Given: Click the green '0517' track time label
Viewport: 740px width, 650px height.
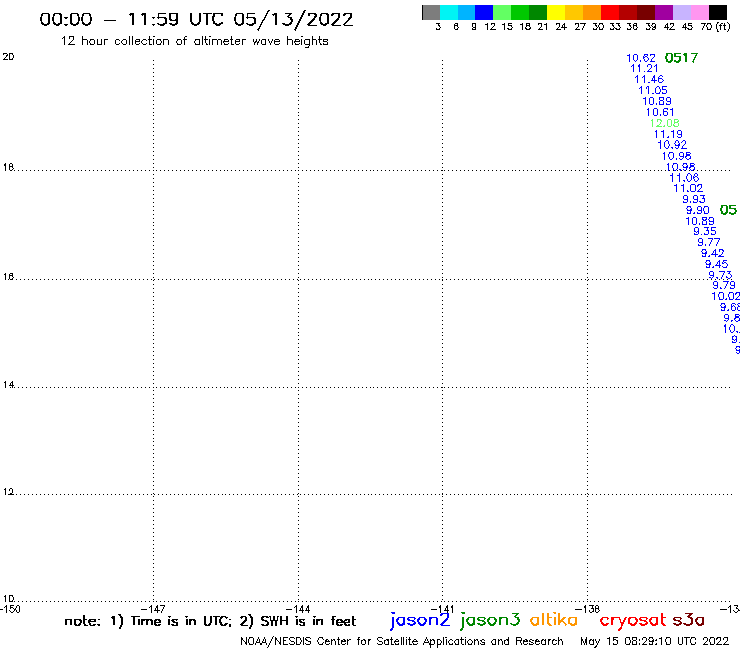Looking at the screenshot, I should (681, 58).
